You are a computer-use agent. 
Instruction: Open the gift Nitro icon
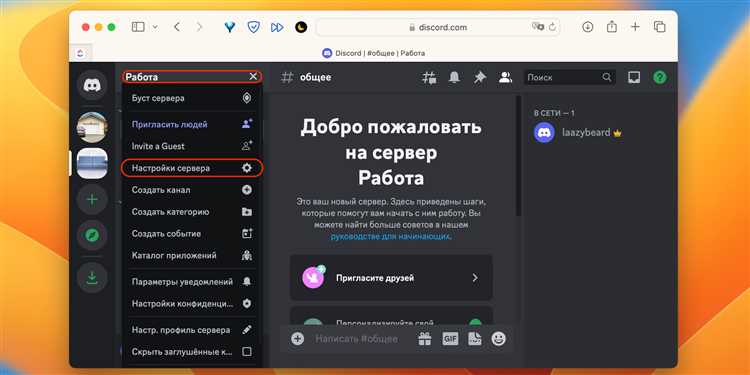425,339
